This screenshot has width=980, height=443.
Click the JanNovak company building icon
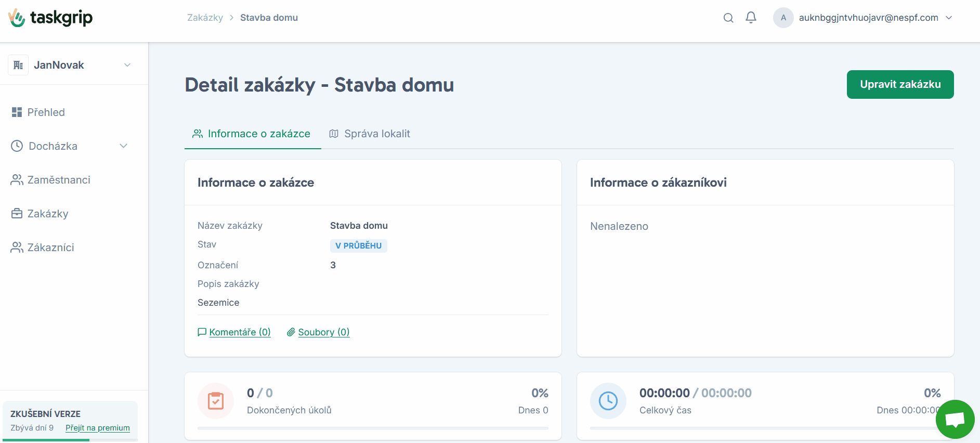18,65
